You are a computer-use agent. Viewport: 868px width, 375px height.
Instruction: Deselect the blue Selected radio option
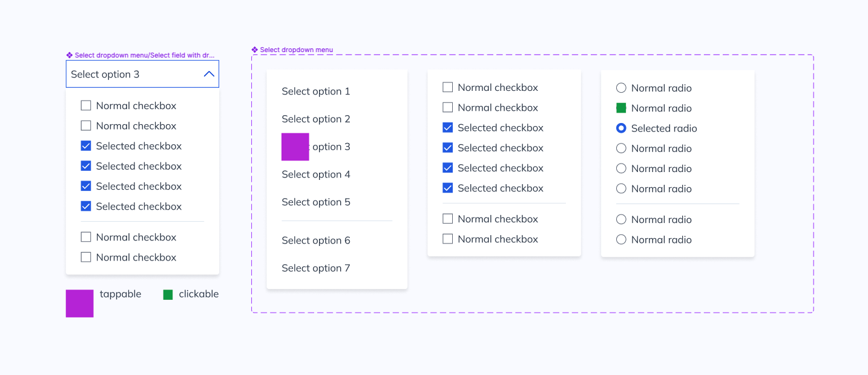click(x=621, y=128)
